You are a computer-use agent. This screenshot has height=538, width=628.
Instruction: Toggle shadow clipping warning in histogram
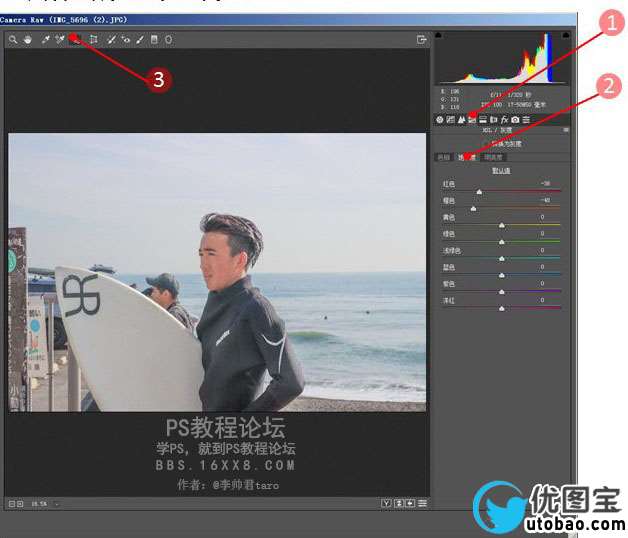click(438, 35)
